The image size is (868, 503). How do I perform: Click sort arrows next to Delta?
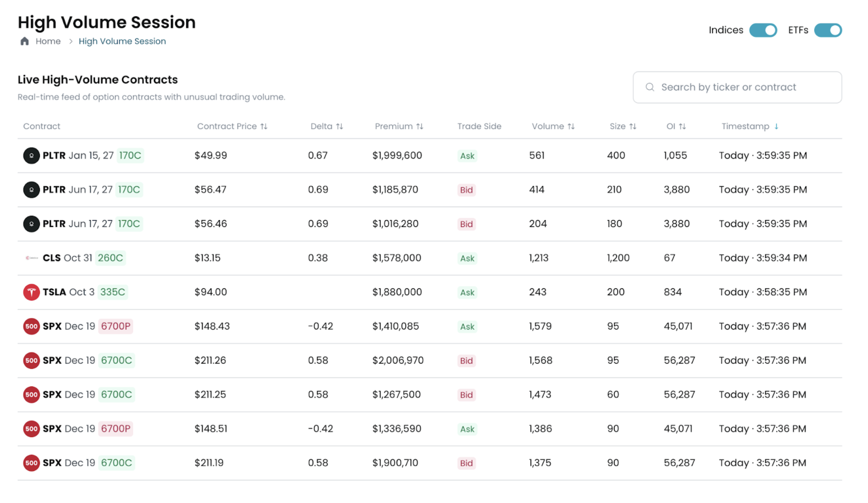click(339, 126)
